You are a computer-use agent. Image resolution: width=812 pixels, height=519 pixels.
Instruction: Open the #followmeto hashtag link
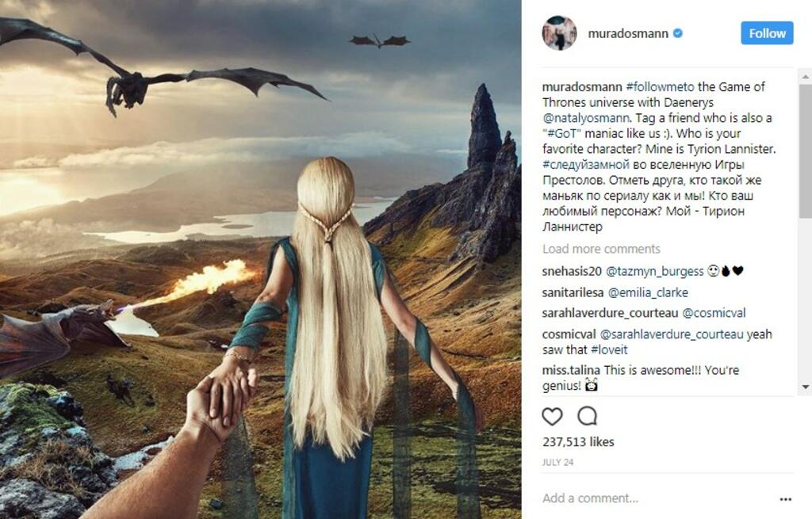point(660,86)
